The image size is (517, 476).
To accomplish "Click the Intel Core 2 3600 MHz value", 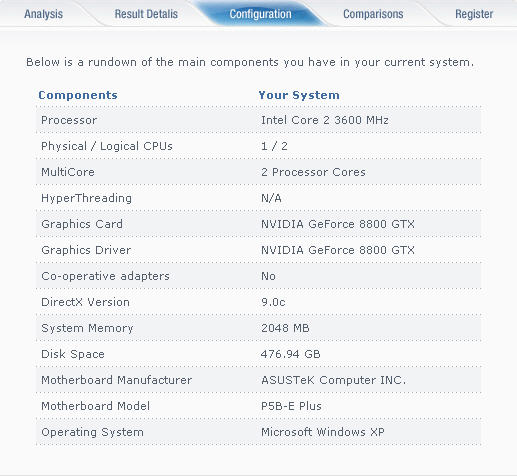I will [325, 120].
